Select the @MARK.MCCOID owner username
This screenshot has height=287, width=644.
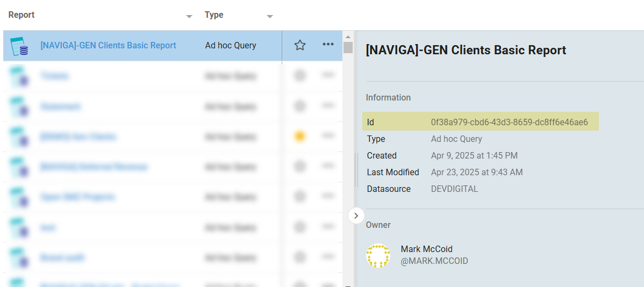[x=434, y=261]
